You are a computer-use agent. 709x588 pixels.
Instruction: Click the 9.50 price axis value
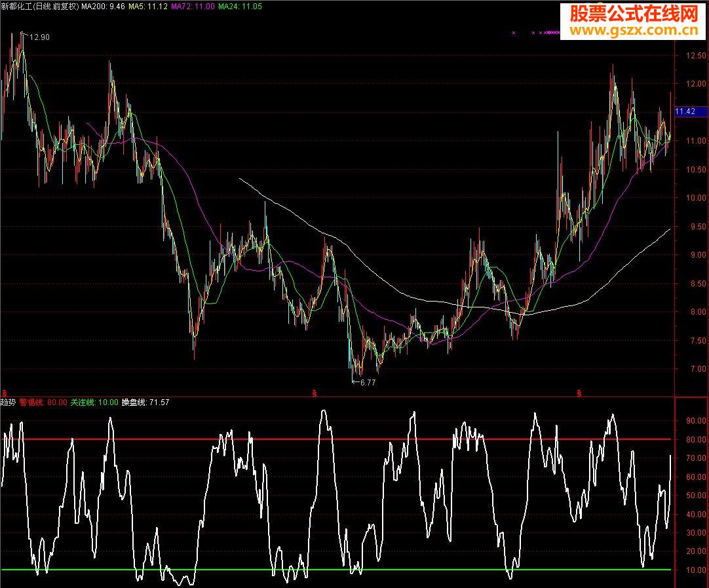pyautogui.click(x=697, y=227)
